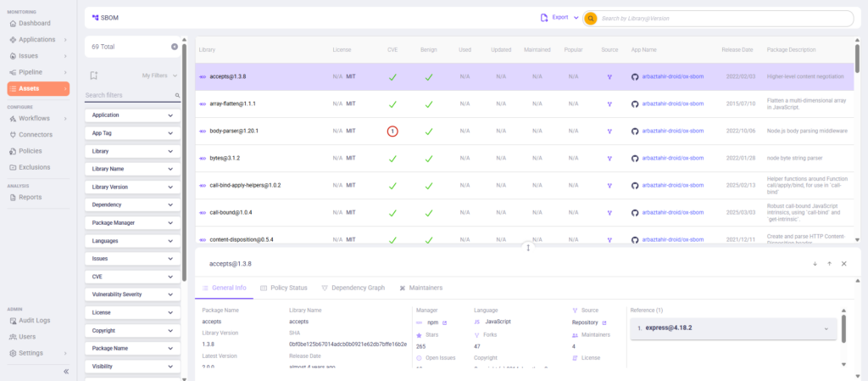Screen dimensions: 868x381
Task: Switch to the Dependency Graph tab
Action: click(x=353, y=288)
